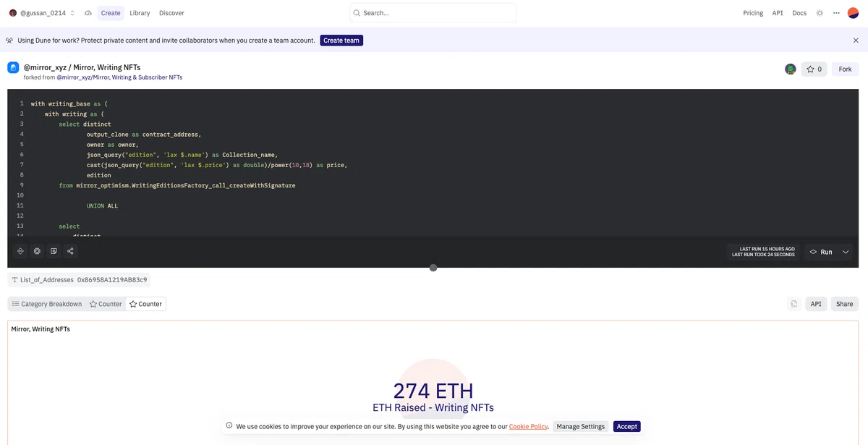Select the Category Breakdown tab
Viewport: 868px width, 445px height.
[x=47, y=304]
